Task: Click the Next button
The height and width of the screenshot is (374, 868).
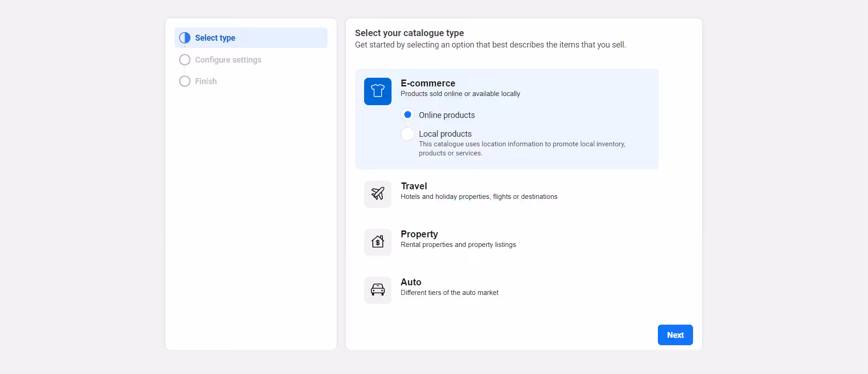Action: [x=675, y=335]
